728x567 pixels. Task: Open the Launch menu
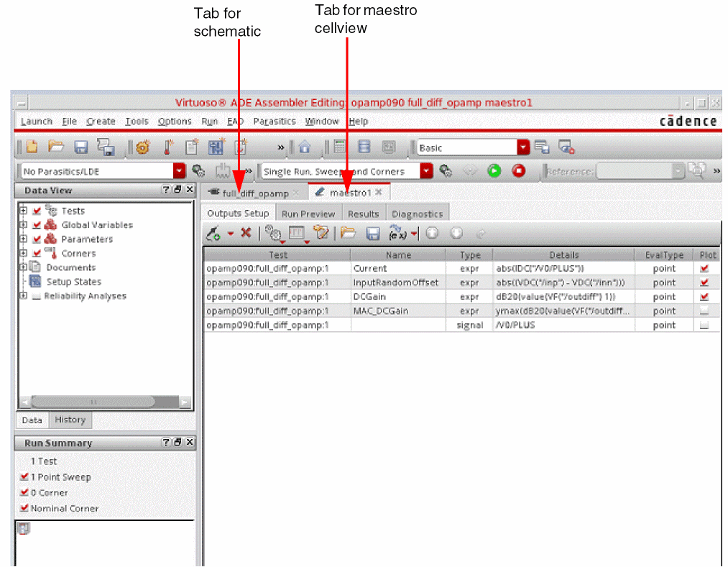coord(37,121)
